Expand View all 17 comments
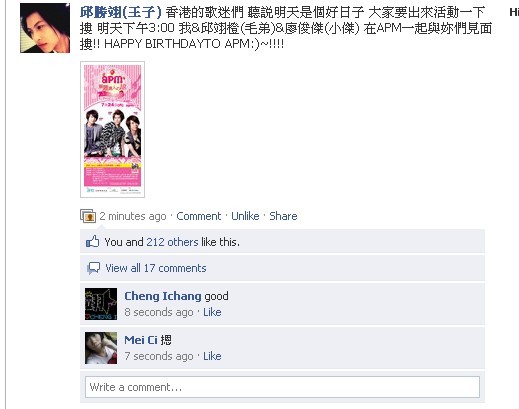This screenshot has width=519, height=409. click(x=156, y=268)
